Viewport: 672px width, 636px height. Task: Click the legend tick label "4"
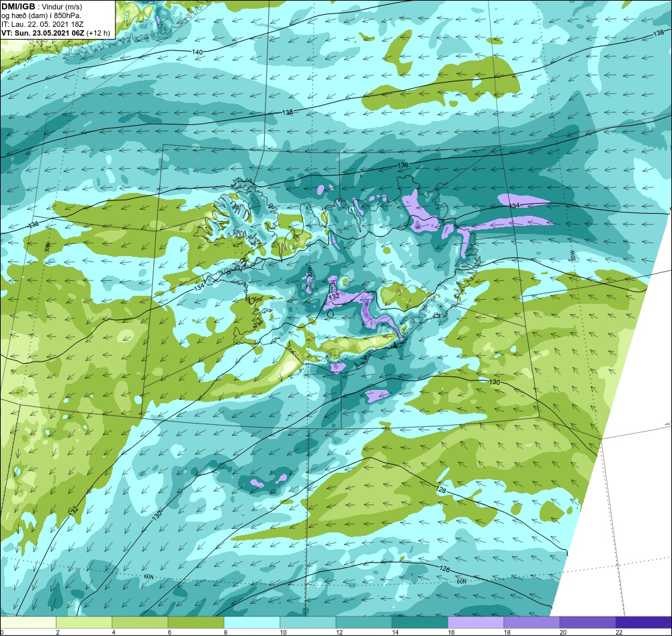pos(114,632)
